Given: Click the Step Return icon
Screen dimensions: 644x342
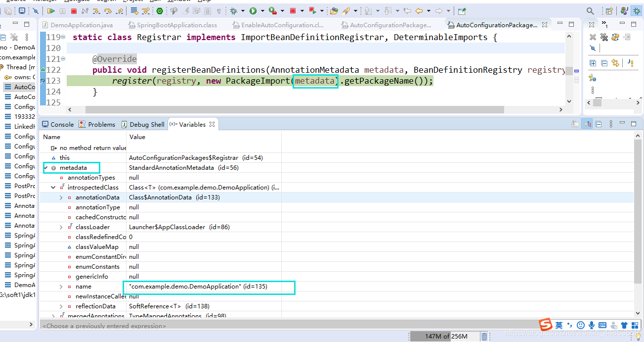Looking at the screenshot, I should (x=119, y=11).
